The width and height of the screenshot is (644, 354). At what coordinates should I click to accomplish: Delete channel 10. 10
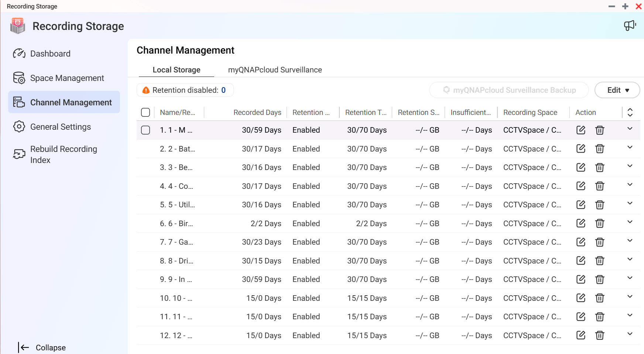click(x=600, y=298)
